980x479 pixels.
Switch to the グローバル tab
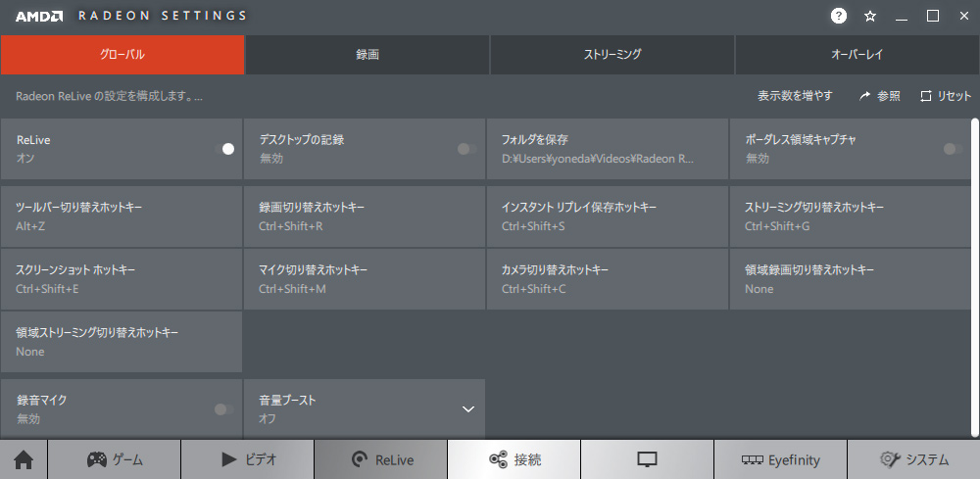pyautogui.click(x=122, y=54)
